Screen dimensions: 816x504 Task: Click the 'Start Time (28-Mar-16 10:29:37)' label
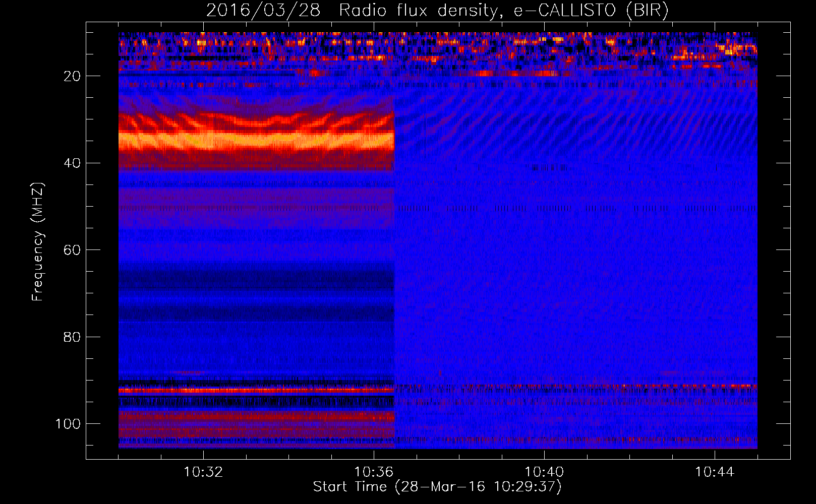click(x=437, y=487)
